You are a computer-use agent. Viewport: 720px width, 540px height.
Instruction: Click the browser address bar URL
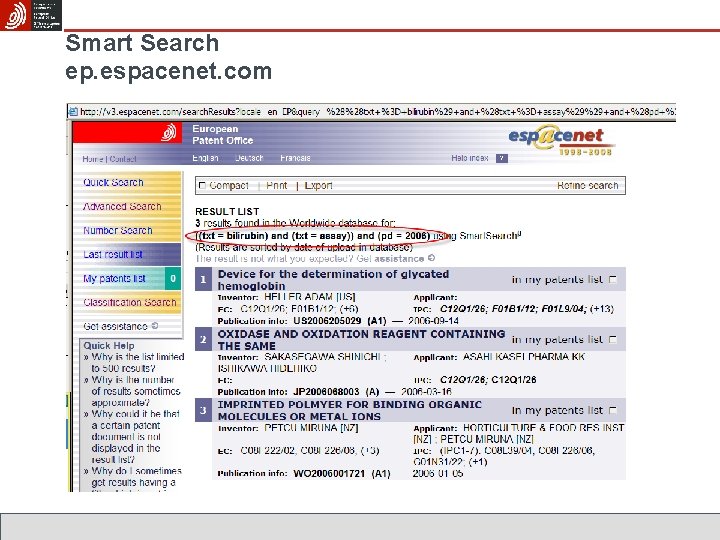pyautogui.click(x=377, y=112)
